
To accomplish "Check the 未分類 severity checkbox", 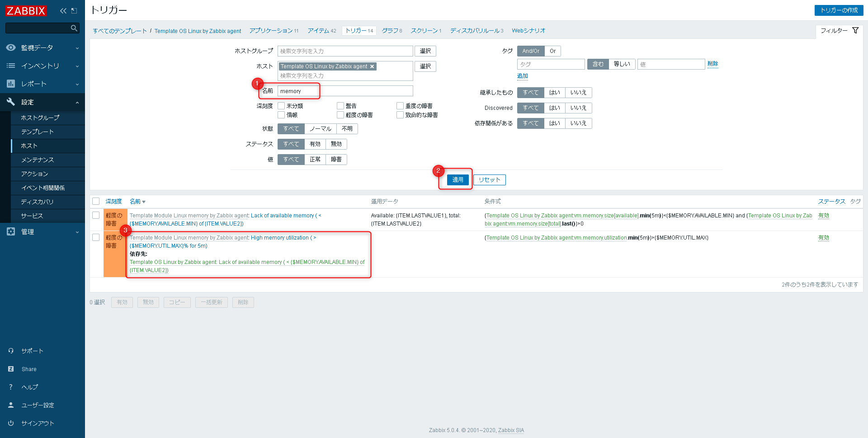I will point(281,106).
